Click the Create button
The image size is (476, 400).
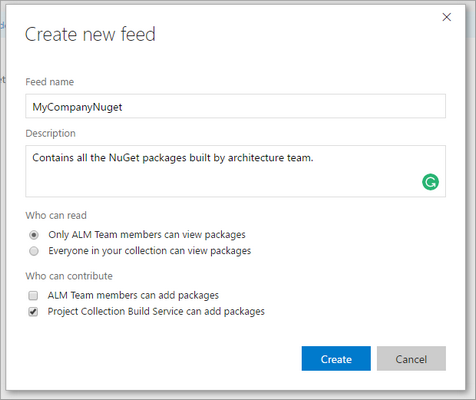[x=336, y=359]
